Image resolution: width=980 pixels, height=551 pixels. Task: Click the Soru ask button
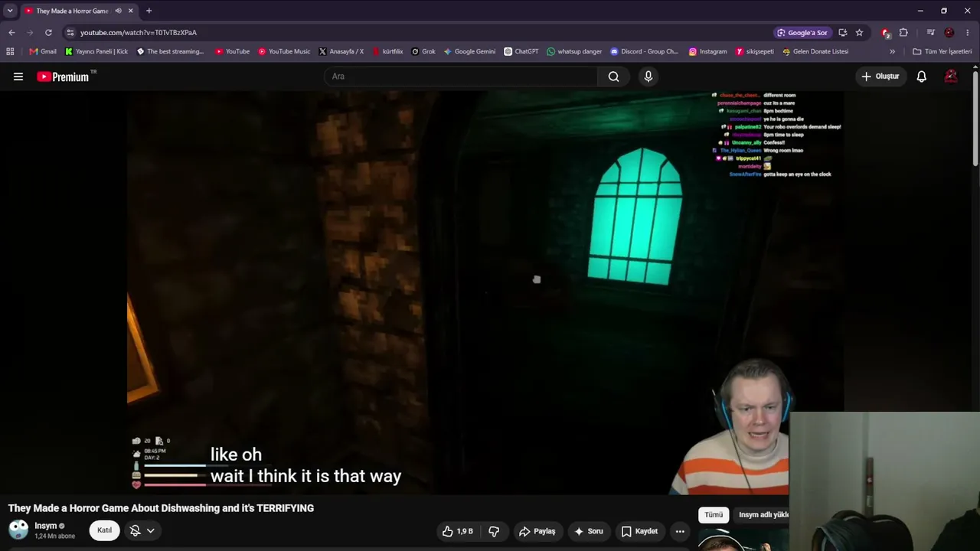pos(589,531)
